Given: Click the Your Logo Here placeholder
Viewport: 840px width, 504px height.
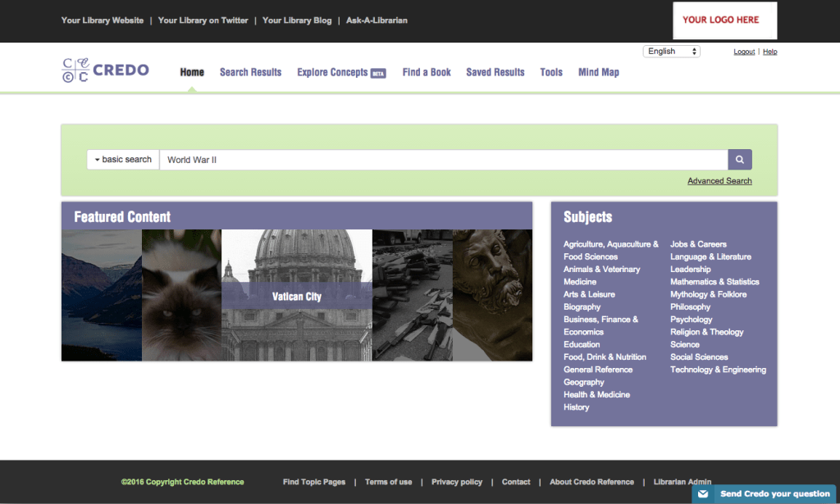Looking at the screenshot, I should [x=720, y=20].
